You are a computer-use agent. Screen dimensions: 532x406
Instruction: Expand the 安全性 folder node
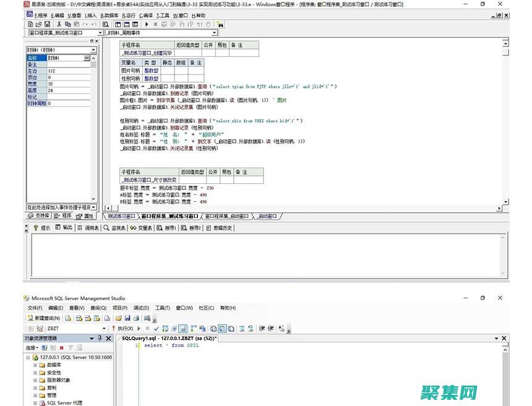click(36, 373)
